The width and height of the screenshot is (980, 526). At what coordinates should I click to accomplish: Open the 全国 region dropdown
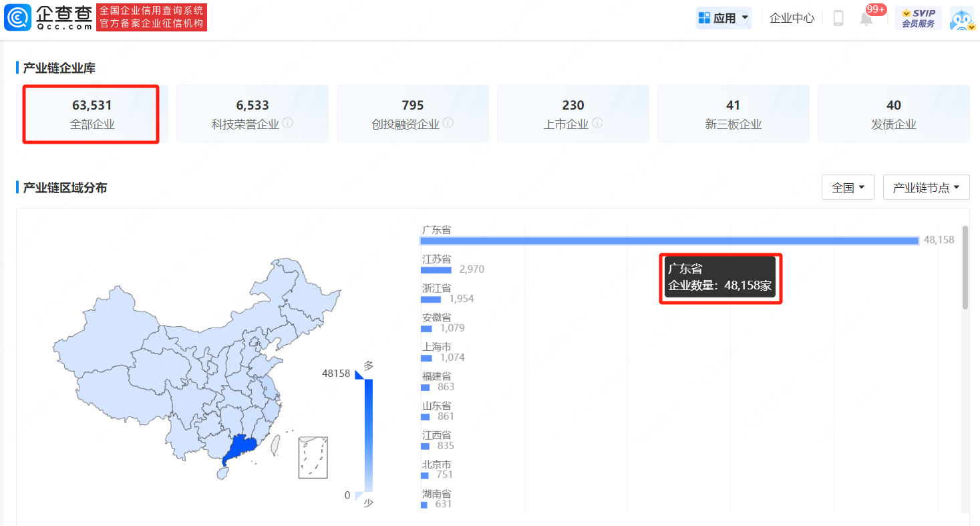[848, 188]
